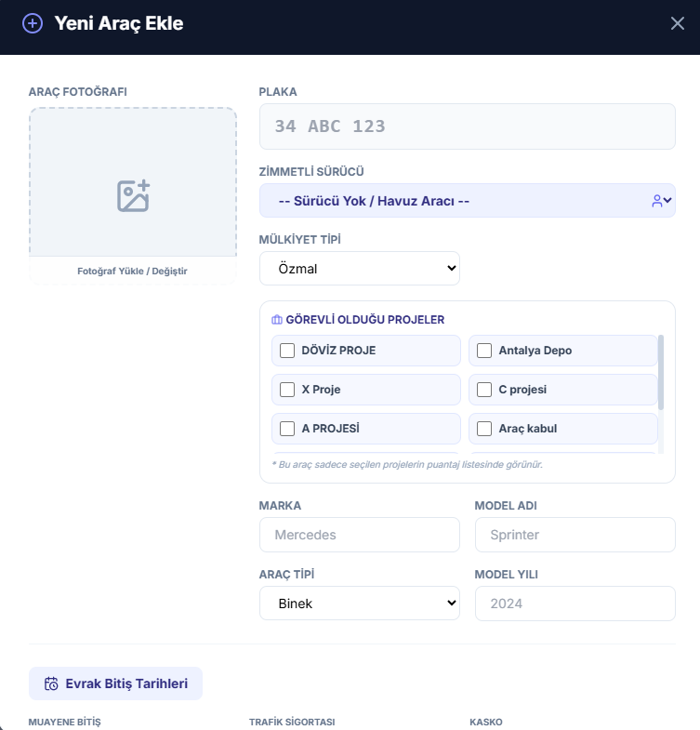Open the Araç Tipi dropdown showing Binek
700x730 pixels.
359,603
